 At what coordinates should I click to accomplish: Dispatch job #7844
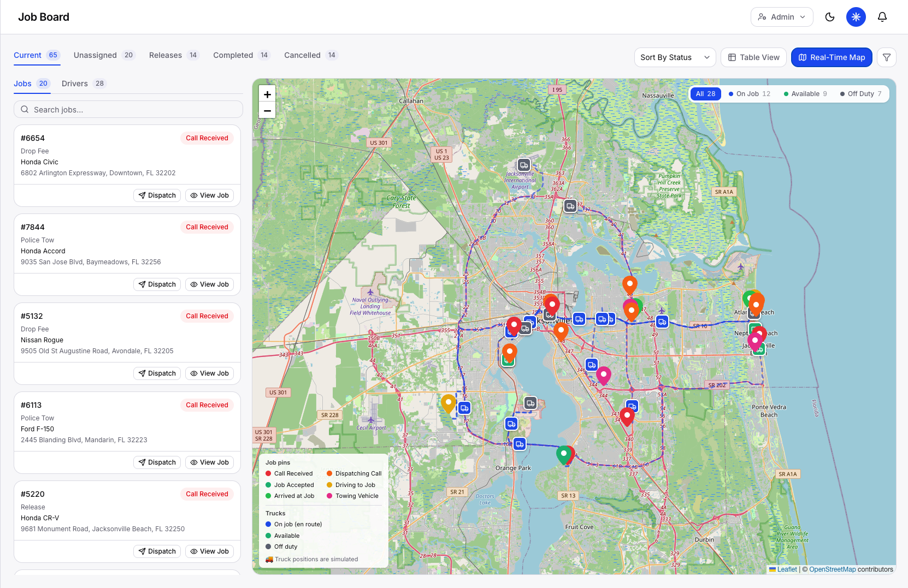coord(157,284)
